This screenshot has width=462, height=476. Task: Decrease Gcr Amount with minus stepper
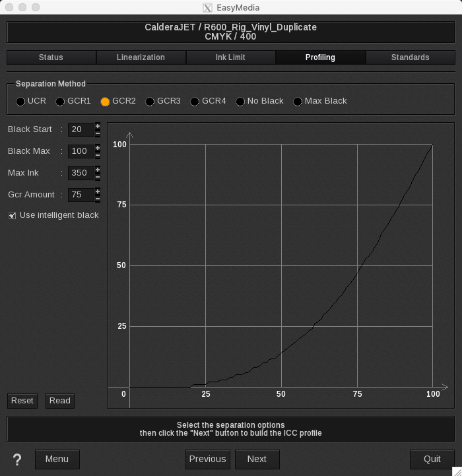(98, 199)
